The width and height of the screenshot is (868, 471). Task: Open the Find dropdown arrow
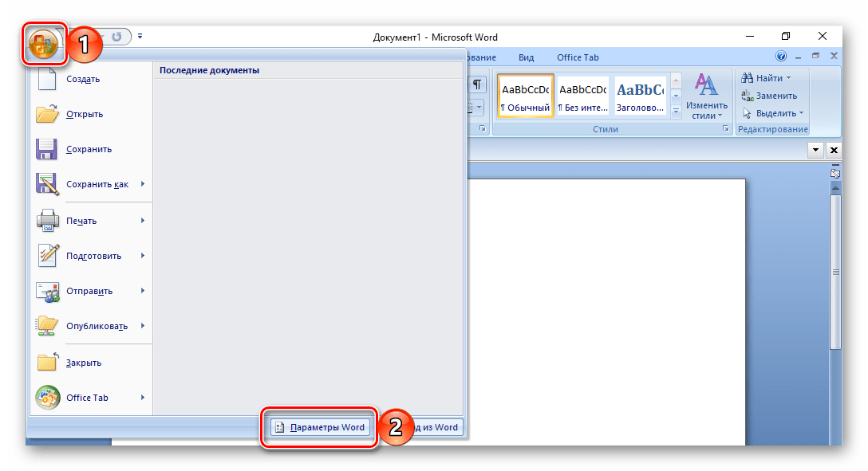coord(789,78)
